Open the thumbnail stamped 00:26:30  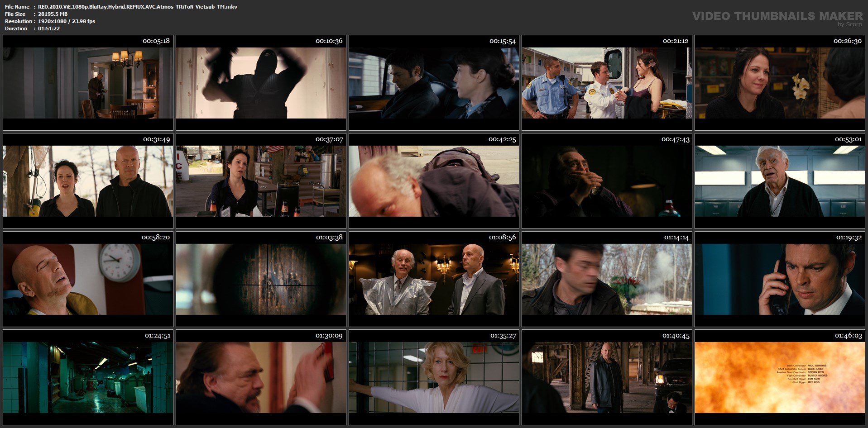pyautogui.click(x=780, y=83)
